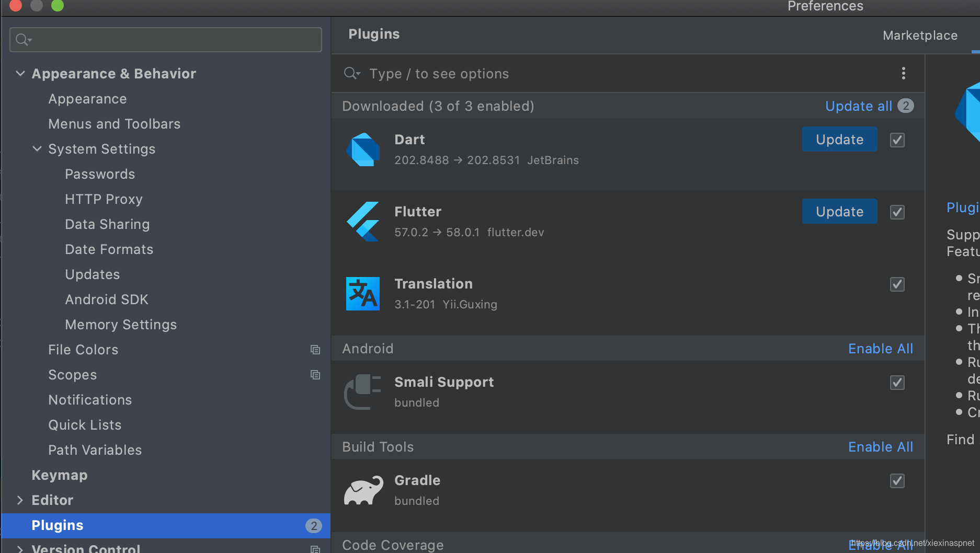
Task: Click the project-level icon beside File Colors
Action: coord(315,350)
